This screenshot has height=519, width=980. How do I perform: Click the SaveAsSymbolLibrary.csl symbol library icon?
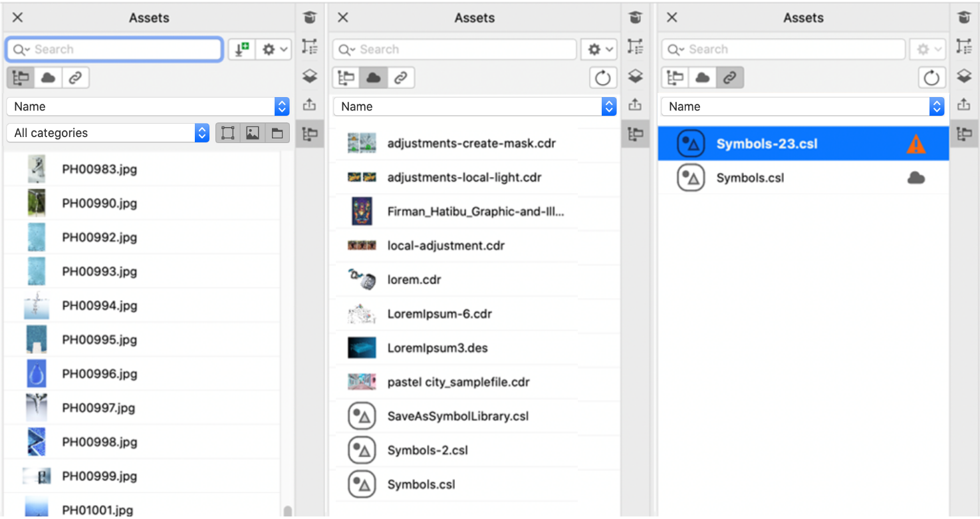coord(362,417)
